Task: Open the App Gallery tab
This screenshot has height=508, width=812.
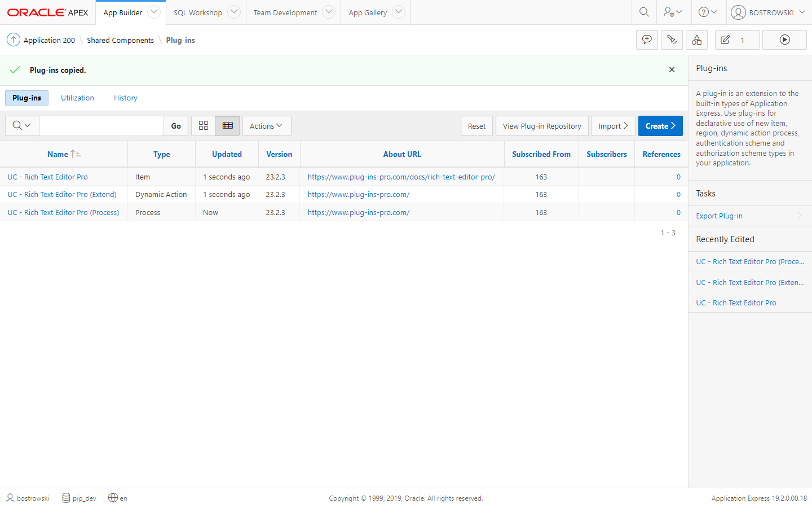Action: (x=368, y=12)
